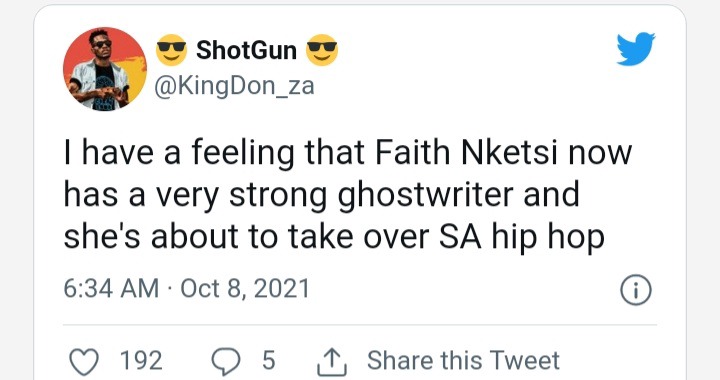Click the sunglasses emoji after ShotGun
720x380 pixels.
322,50
